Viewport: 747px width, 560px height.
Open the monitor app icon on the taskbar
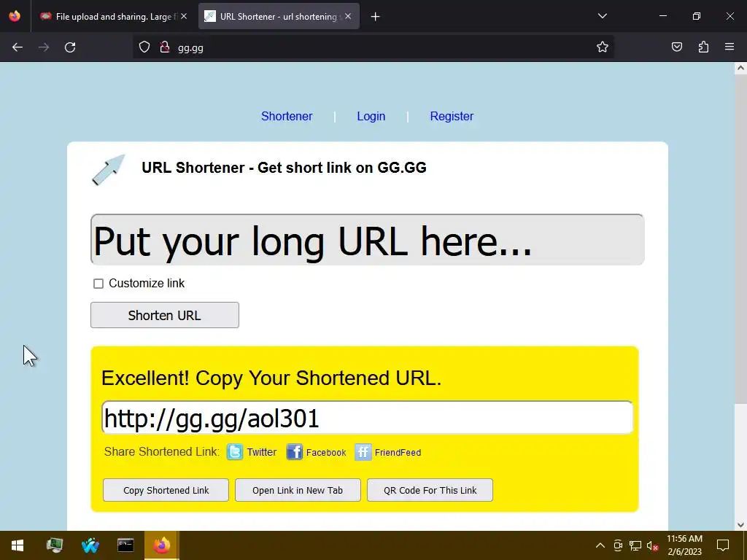(54, 545)
